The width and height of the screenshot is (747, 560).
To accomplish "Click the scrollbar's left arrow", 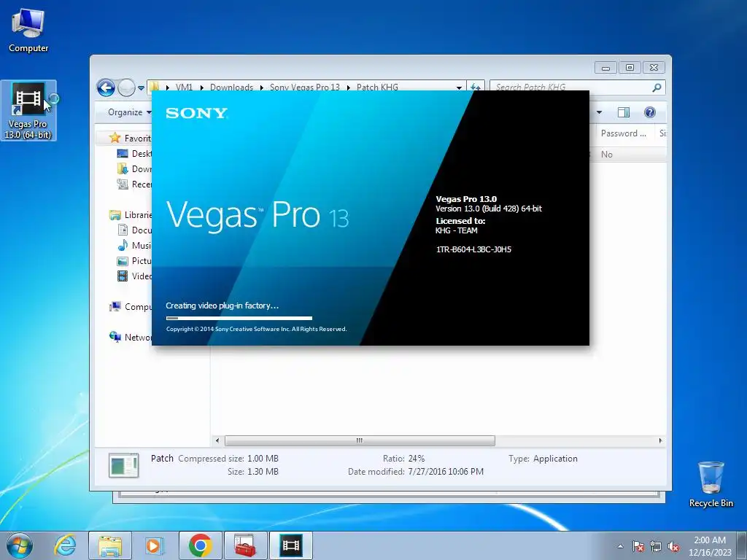I will tap(217, 440).
